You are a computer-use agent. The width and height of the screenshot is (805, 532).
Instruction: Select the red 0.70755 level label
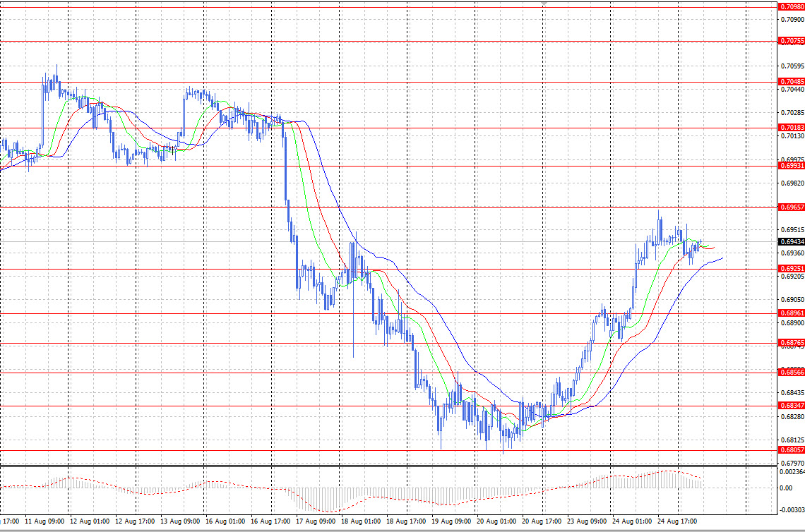[x=792, y=41]
